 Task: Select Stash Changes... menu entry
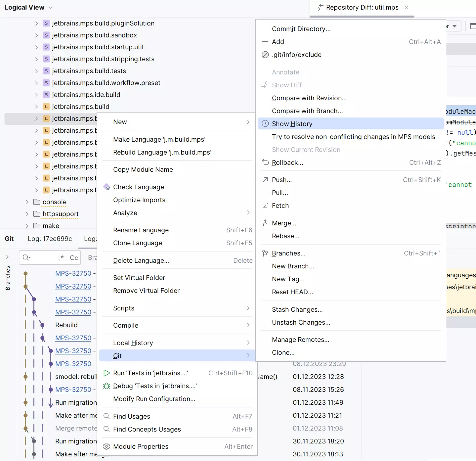click(x=297, y=309)
